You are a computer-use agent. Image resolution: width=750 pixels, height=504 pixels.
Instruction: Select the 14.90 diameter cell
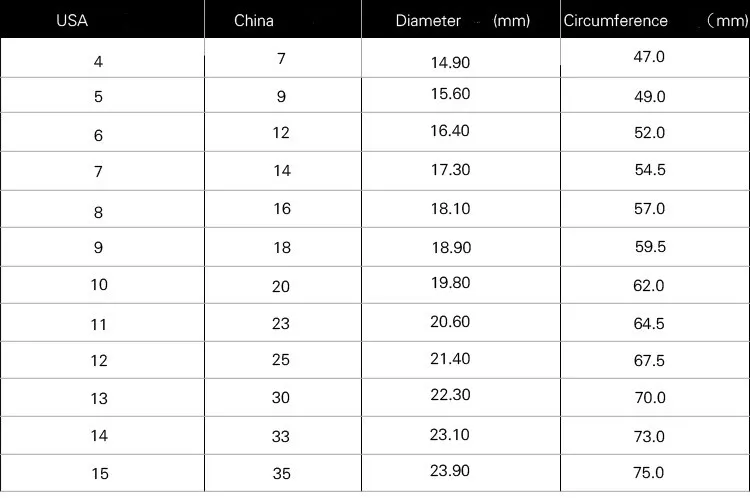tap(450, 62)
